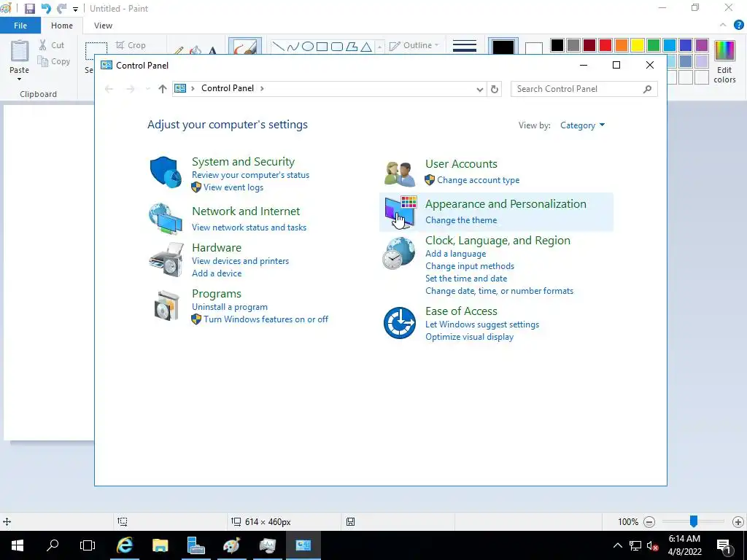Click Edit colors in Paint

point(724,63)
